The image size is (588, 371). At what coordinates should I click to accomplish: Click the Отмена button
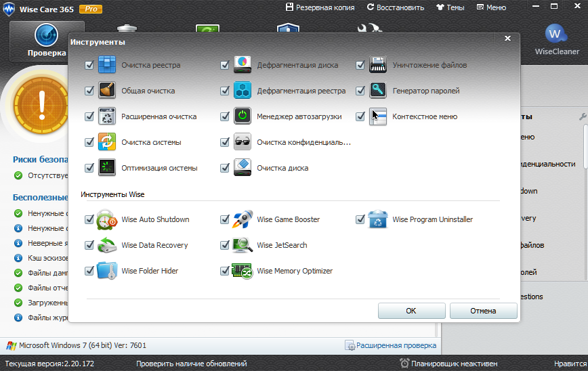click(x=484, y=311)
